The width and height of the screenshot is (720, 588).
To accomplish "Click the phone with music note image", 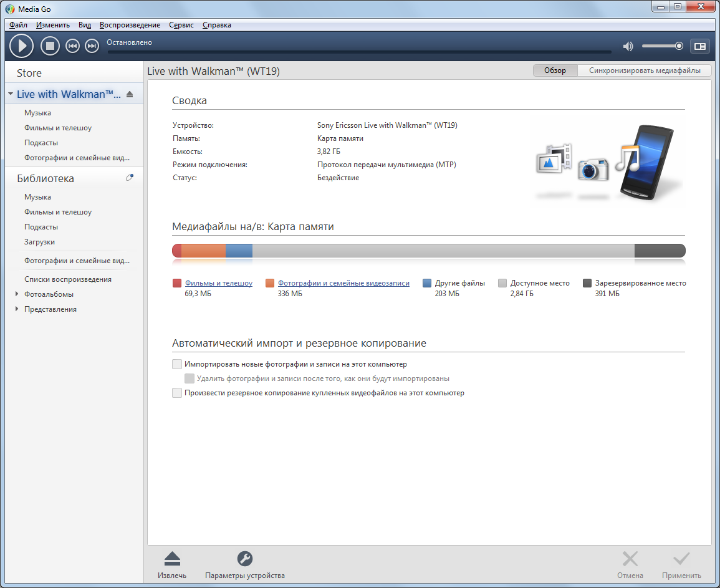I will click(645, 161).
